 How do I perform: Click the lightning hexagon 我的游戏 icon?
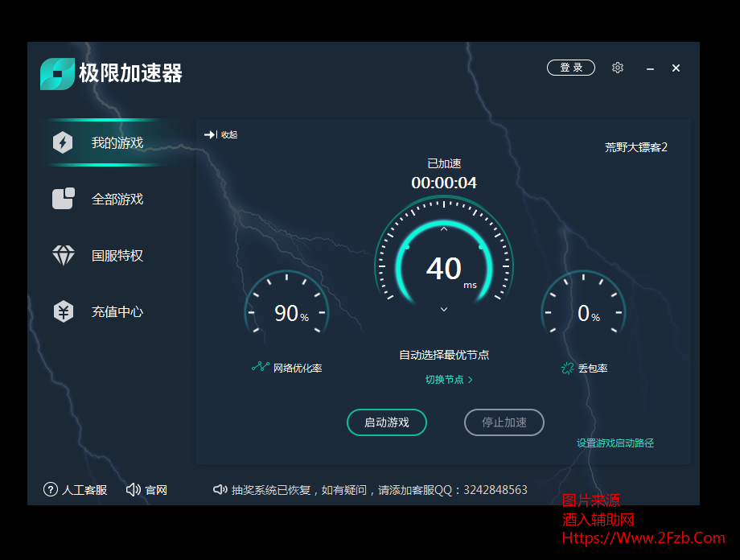63,143
